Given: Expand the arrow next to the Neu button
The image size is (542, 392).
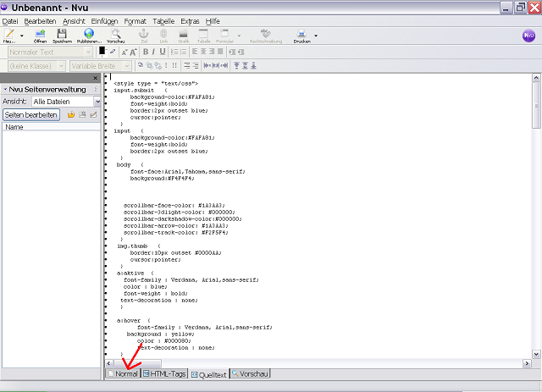Looking at the screenshot, I should 22,36.
